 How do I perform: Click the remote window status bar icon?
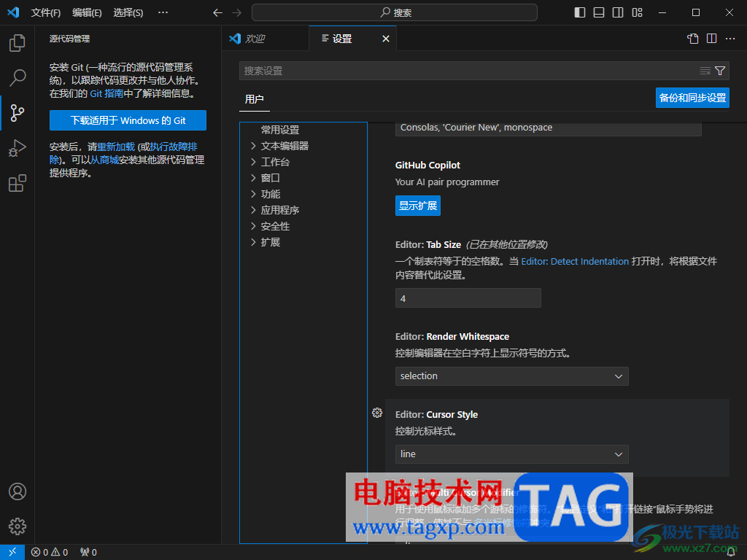12,552
